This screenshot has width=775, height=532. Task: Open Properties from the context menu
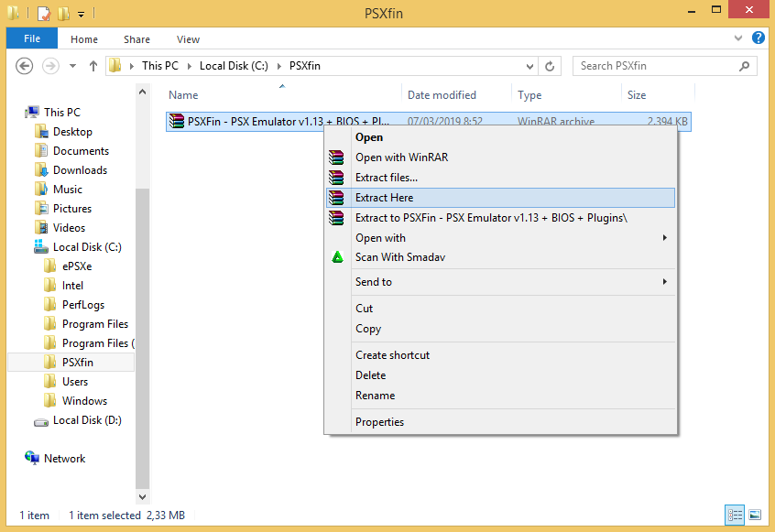point(379,421)
